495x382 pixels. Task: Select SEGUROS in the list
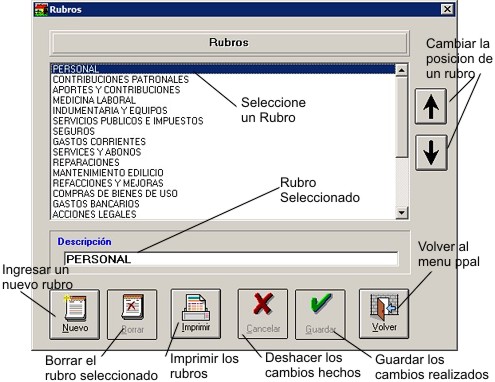(x=223, y=131)
